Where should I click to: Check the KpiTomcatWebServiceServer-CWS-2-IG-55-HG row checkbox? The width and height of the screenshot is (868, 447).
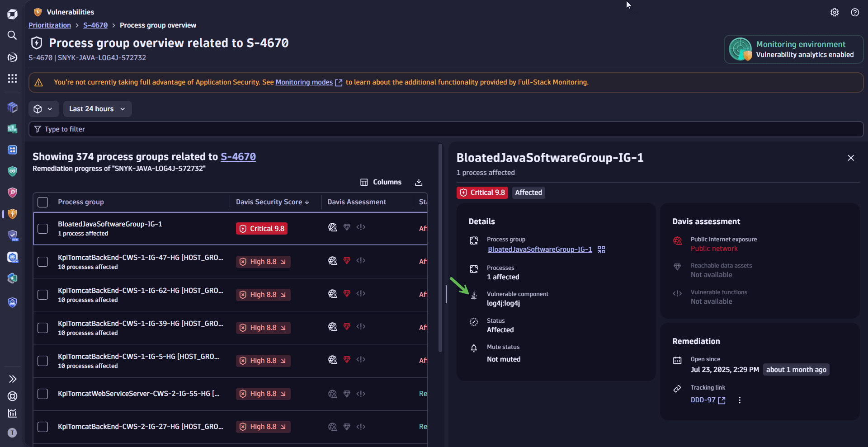[42, 394]
